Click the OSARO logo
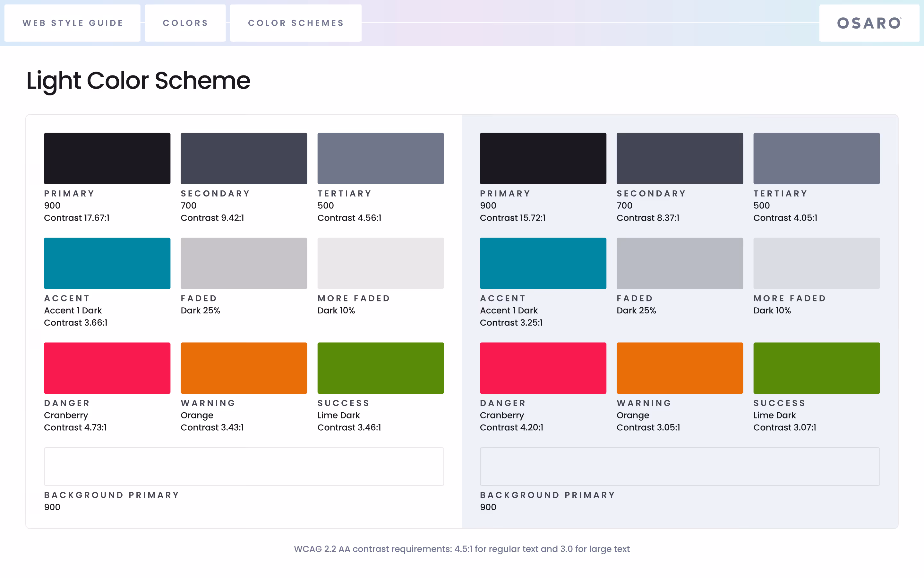 (869, 23)
